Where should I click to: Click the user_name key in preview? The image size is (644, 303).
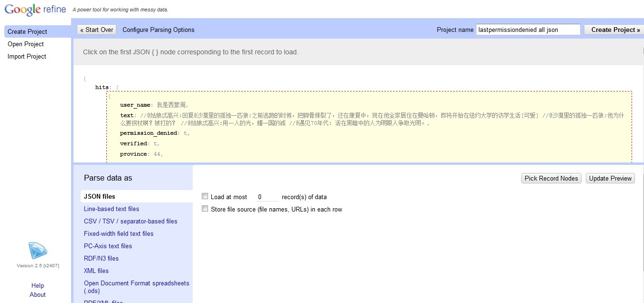(x=135, y=105)
